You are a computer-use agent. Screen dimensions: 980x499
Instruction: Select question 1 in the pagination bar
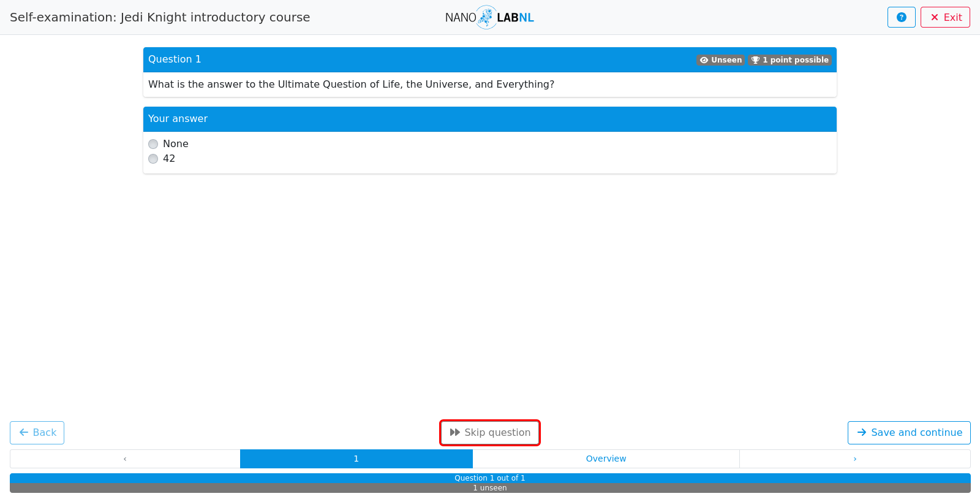pyautogui.click(x=356, y=459)
